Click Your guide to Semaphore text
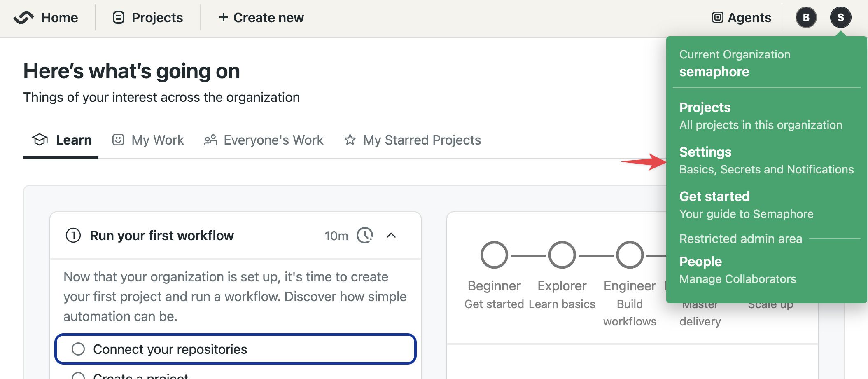Image resolution: width=868 pixels, height=379 pixels. pos(746,214)
